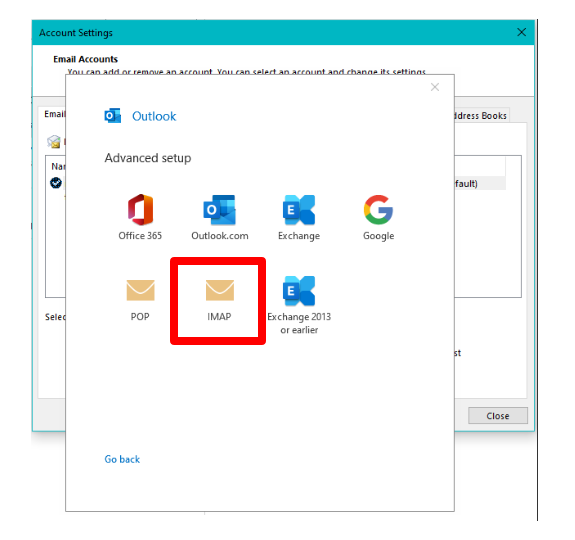The image size is (575, 540).
Task: Open the Address Books tab
Action: click(x=481, y=116)
